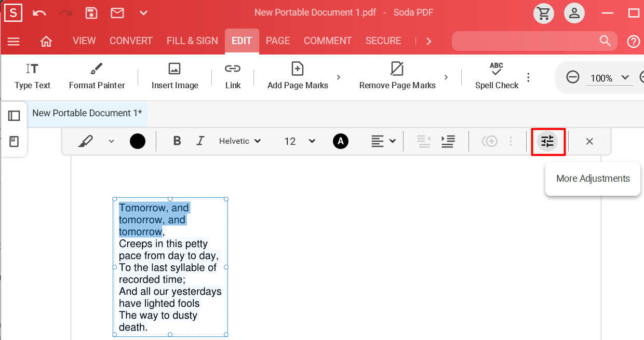The image size is (644, 340).
Task: Increase text indentation
Action: point(448,141)
